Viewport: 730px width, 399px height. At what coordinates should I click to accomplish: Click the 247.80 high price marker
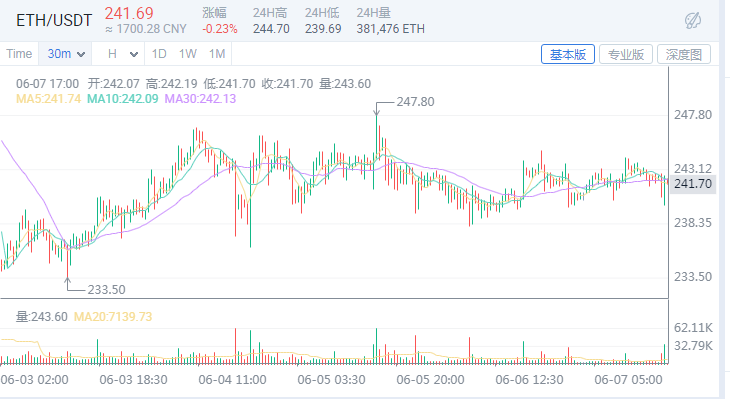click(x=415, y=102)
